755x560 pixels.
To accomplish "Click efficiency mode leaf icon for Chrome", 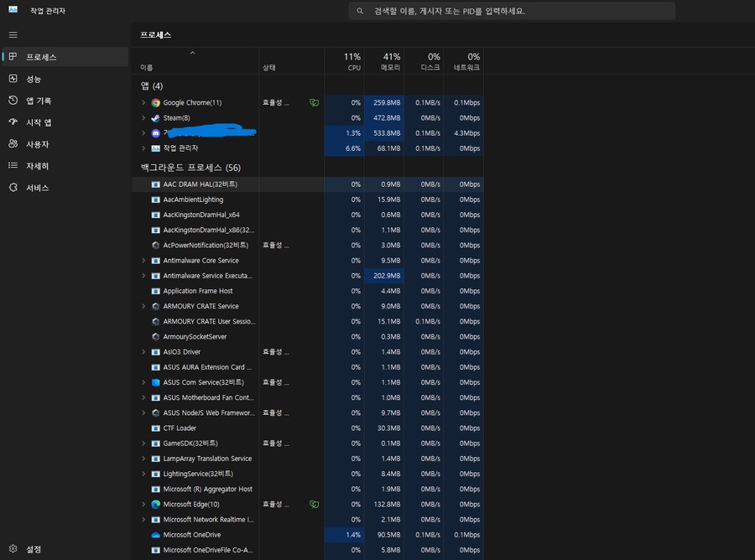I will coord(314,103).
